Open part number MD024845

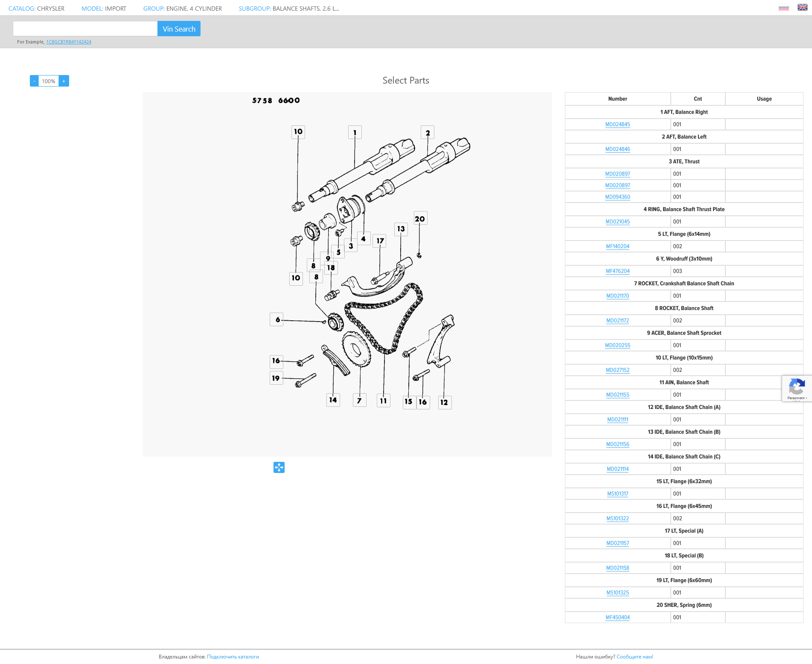coord(617,125)
